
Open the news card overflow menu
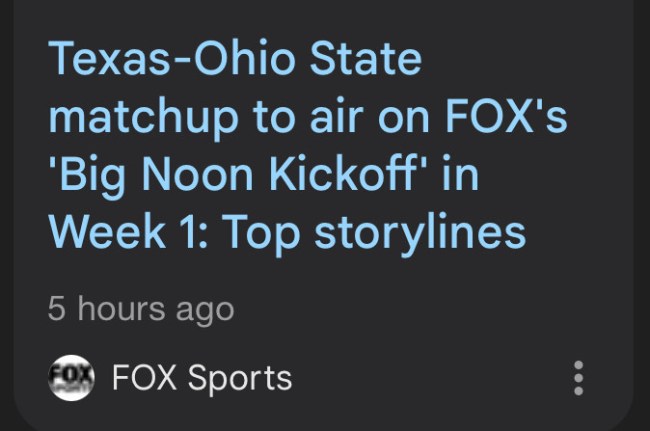(x=576, y=379)
